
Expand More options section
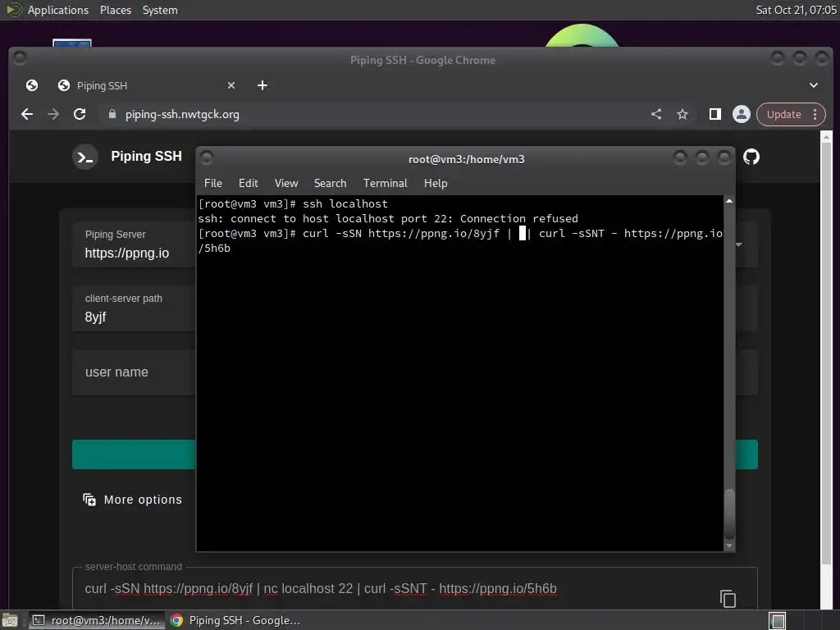(132, 500)
